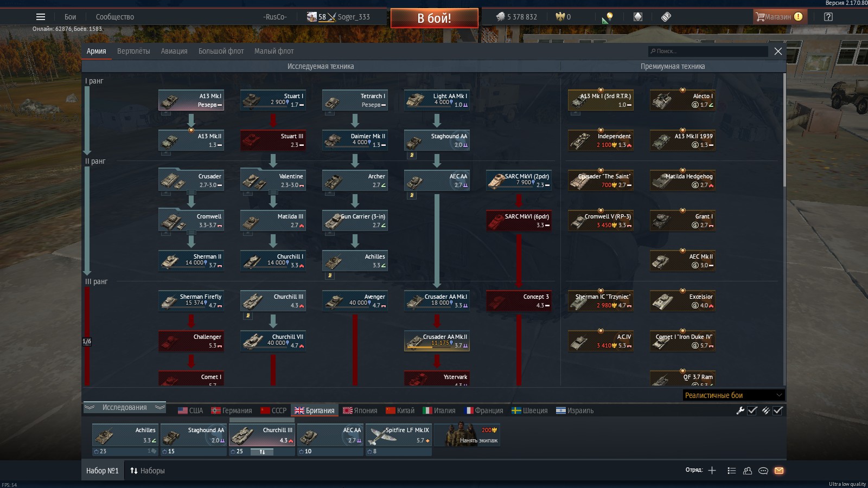Open the Наборы presets list
The width and height of the screenshot is (868, 488).
pyautogui.click(x=147, y=471)
